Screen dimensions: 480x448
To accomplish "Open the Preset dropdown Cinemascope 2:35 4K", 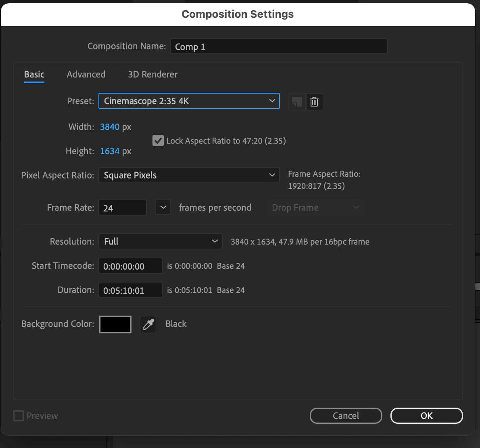I will coord(189,101).
